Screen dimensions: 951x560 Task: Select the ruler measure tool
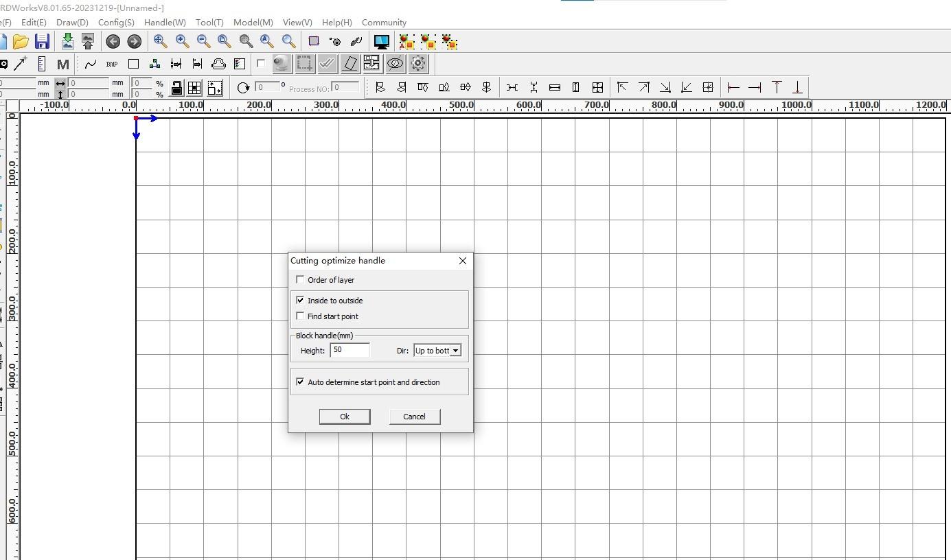click(x=42, y=64)
